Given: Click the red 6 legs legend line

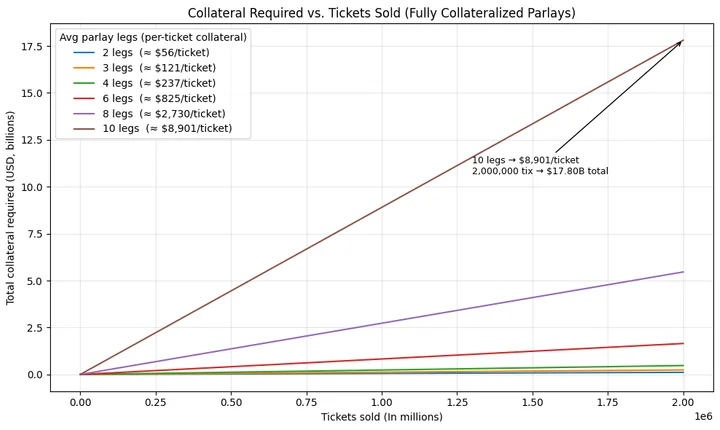Looking at the screenshot, I should tap(84, 98).
